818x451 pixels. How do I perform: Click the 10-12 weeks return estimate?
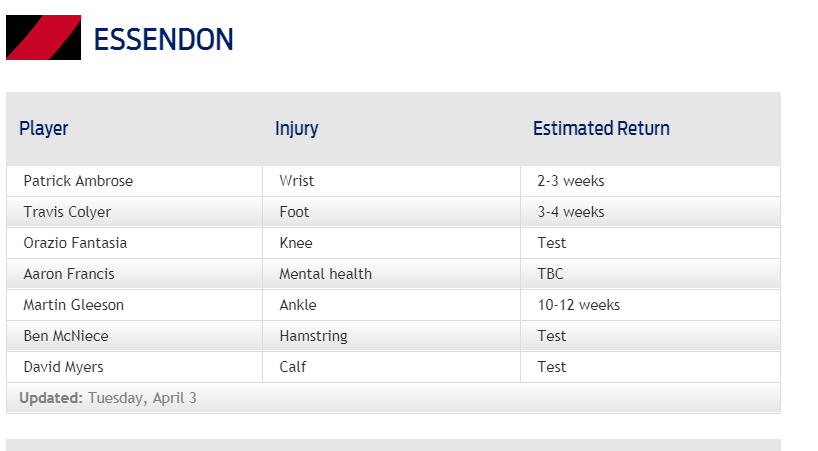coord(579,304)
